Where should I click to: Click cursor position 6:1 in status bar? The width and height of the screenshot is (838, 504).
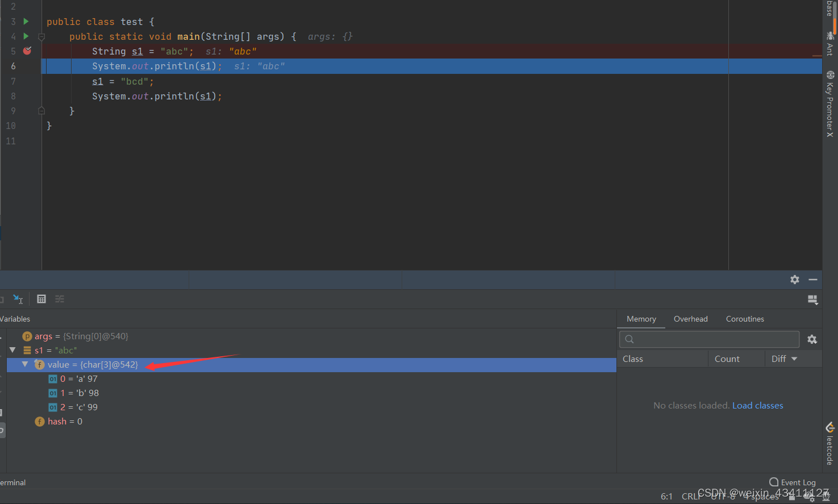[x=666, y=496]
